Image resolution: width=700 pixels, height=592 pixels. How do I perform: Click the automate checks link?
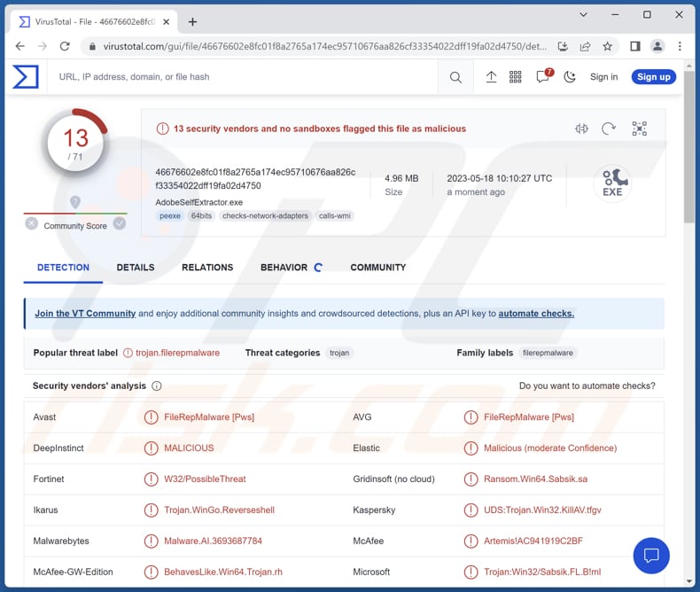pos(536,314)
